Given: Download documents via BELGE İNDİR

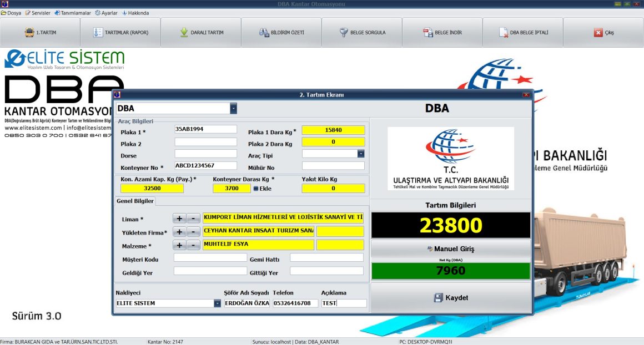Looking at the screenshot, I should [442, 32].
